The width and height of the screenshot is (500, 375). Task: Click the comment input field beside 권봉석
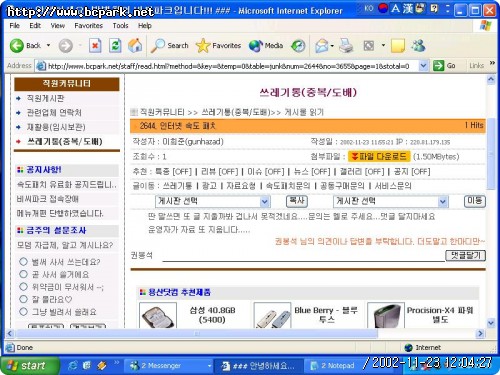point(303,256)
